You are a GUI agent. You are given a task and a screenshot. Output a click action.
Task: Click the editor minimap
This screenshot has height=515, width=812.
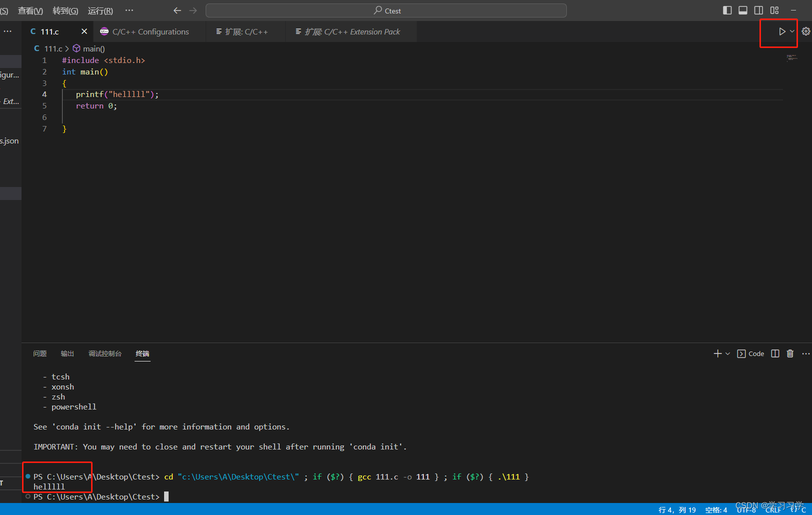pos(792,58)
